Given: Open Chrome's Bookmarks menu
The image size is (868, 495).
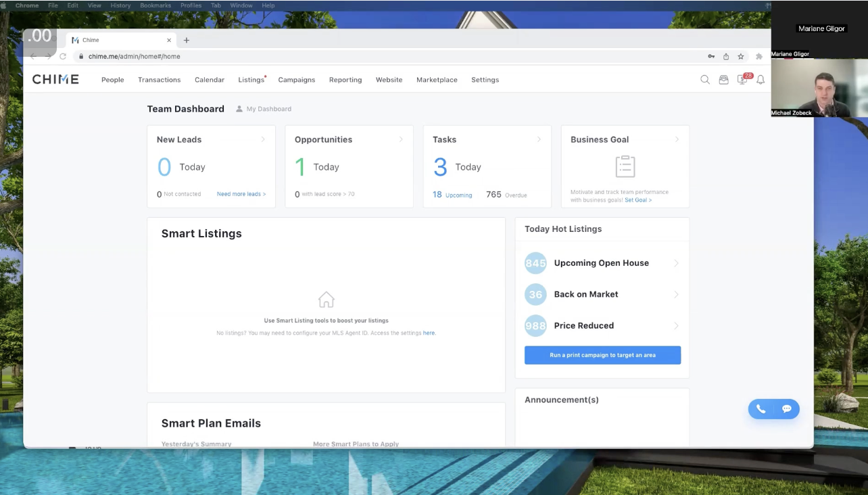Looking at the screenshot, I should click(x=155, y=5).
